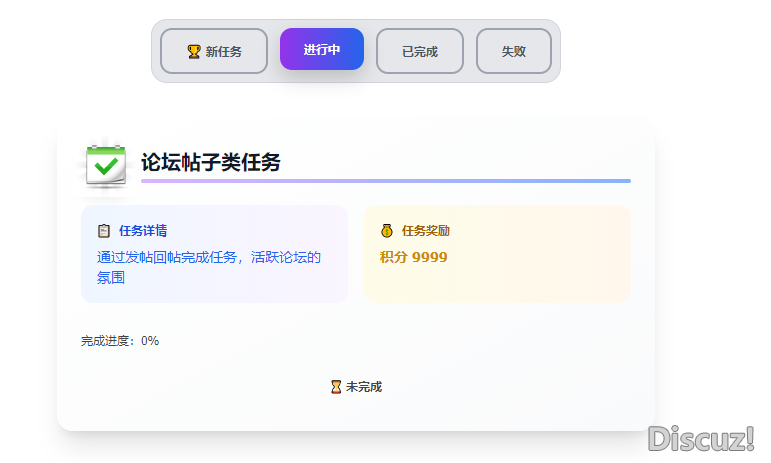Click the green checkmark calendar icon

tap(105, 164)
